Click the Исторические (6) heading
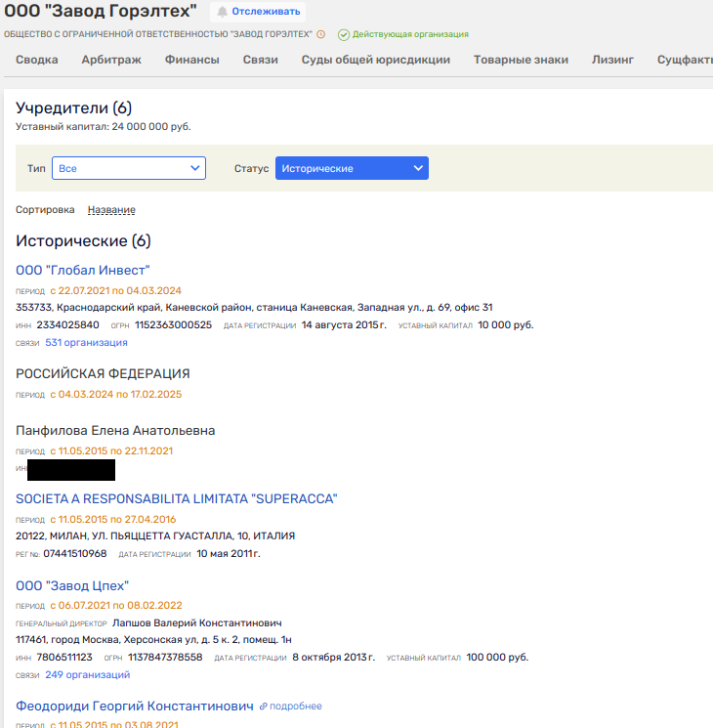Image resolution: width=713 pixels, height=728 pixels. coord(83,241)
